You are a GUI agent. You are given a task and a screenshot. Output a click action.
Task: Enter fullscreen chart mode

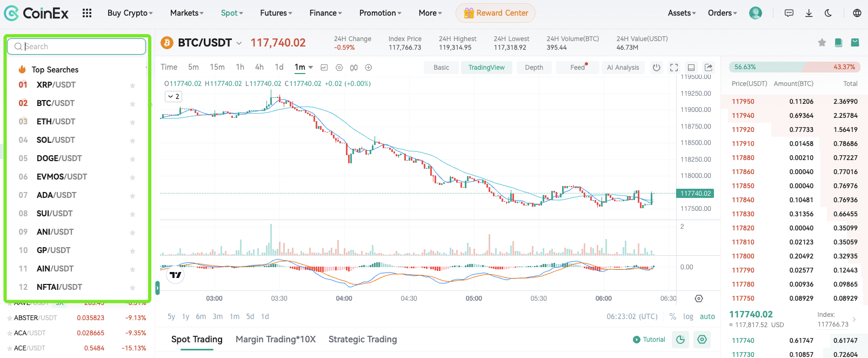pyautogui.click(x=674, y=68)
